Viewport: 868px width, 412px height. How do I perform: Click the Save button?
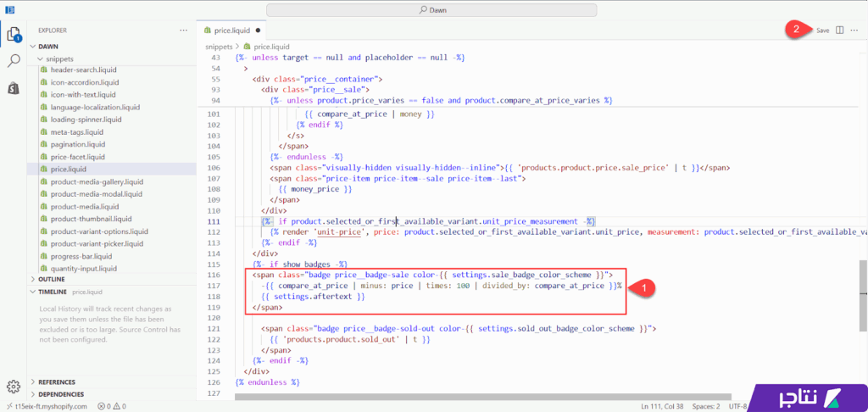[822, 30]
